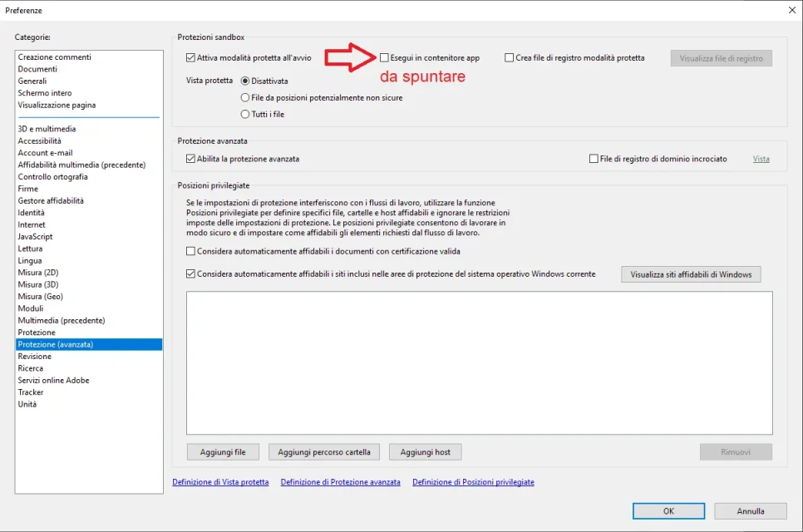The height and width of the screenshot is (532, 803).
Task: Click "Aggiungi host"
Action: [x=425, y=451]
